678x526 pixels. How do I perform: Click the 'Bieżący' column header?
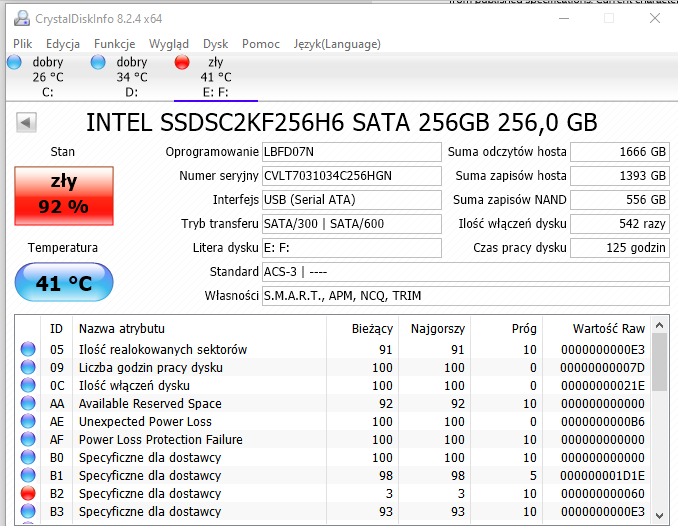[363, 329]
